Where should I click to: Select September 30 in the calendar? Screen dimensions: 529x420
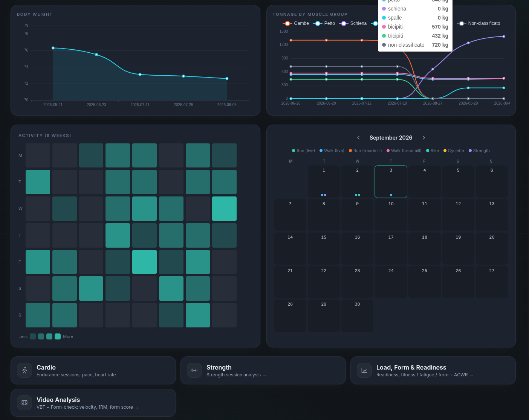click(357, 315)
